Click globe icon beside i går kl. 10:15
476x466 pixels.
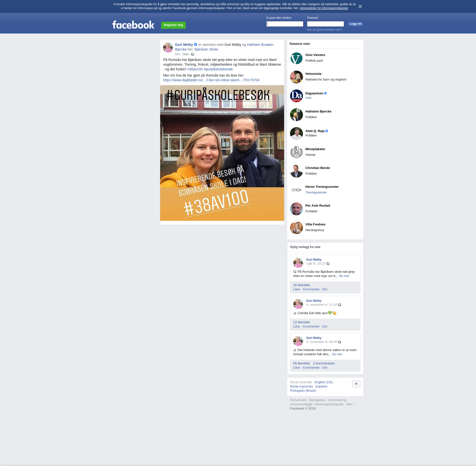[328, 264]
